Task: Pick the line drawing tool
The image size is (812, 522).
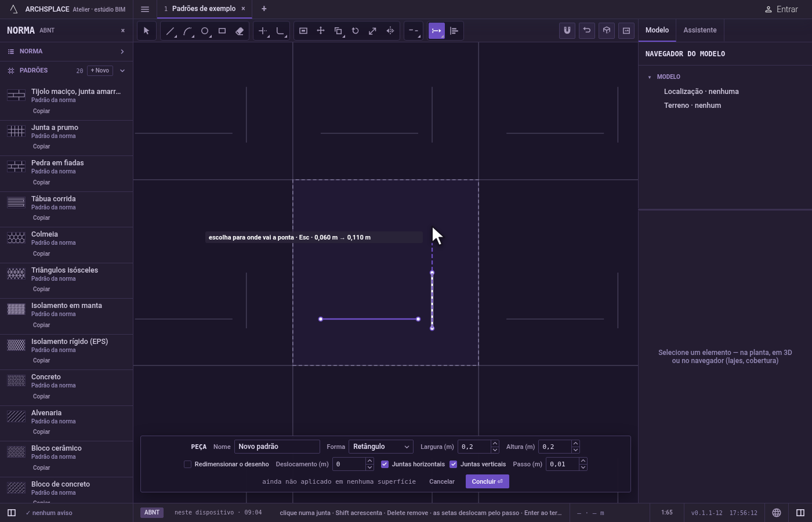Action: pyautogui.click(x=170, y=31)
